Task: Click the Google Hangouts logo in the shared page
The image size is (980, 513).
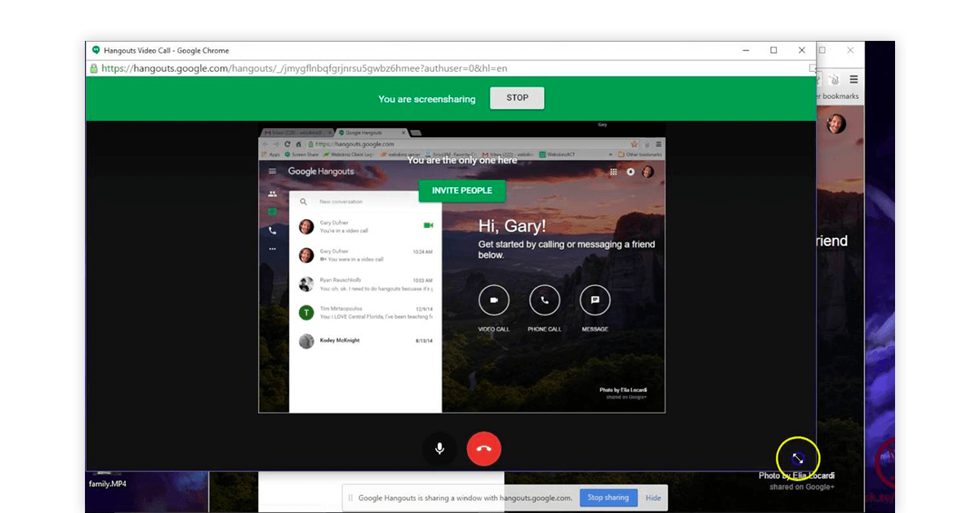Action: tap(321, 172)
